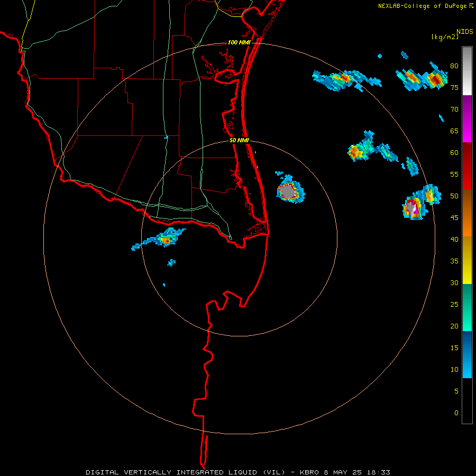
Task: Click the 25 value on the scale
Action: 454,304
